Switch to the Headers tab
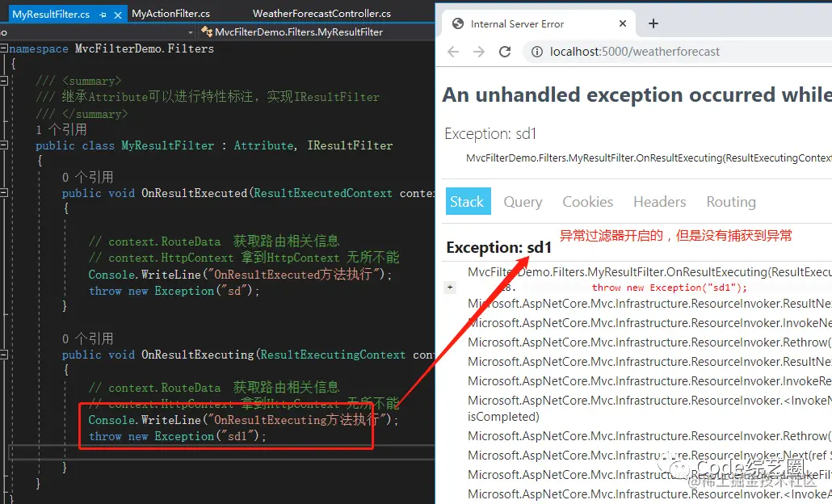Viewport: 832px width, 504px height. [660, 202]
